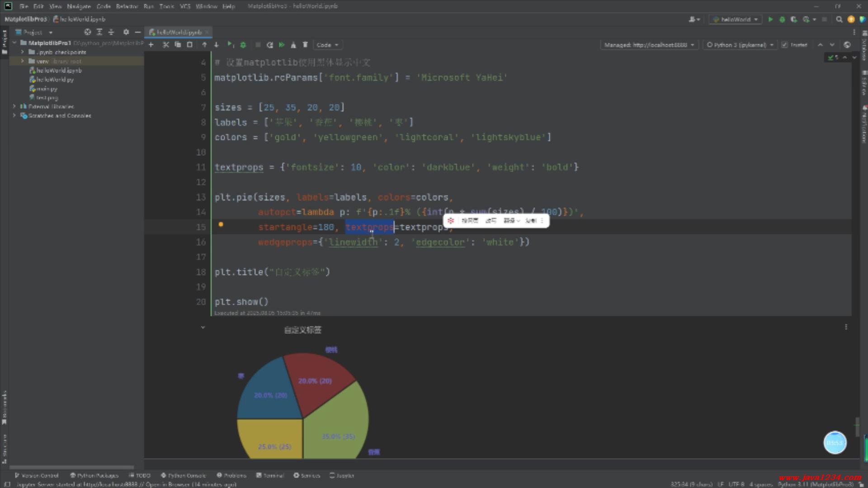Clear outputs with broom icon

pos(293,45)
